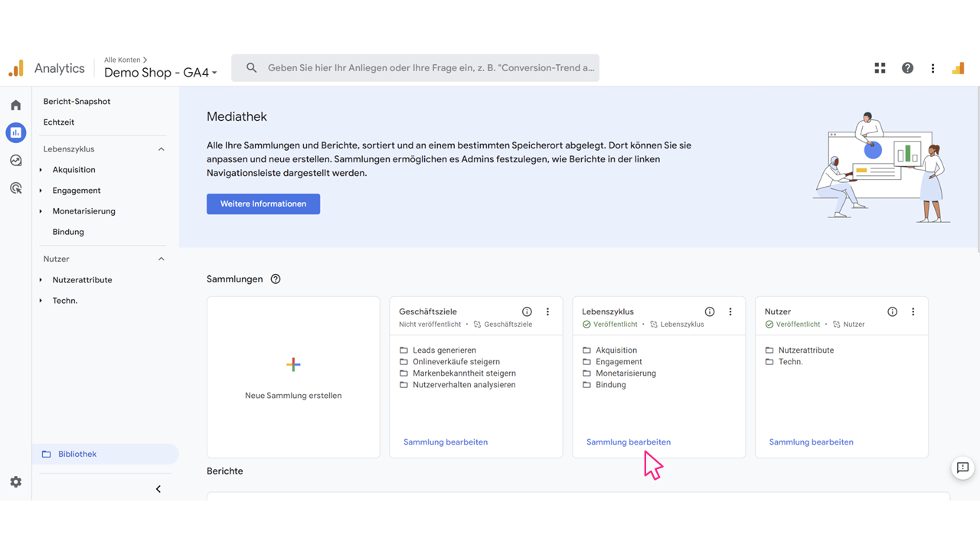Open Admin settings gear icon
The height and width of the screenshot is (551, 980).
point(15,482)
